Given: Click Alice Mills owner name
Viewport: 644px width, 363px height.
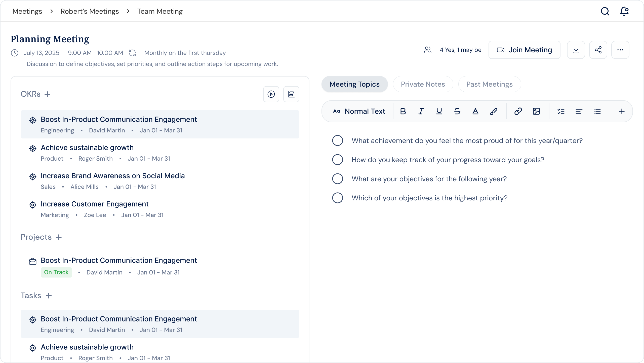Looking at the screenshot, I should [84, 187].
